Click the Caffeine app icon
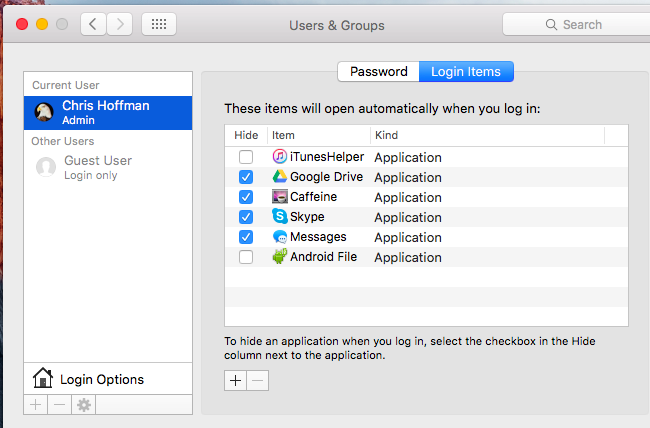 [280, 197]
